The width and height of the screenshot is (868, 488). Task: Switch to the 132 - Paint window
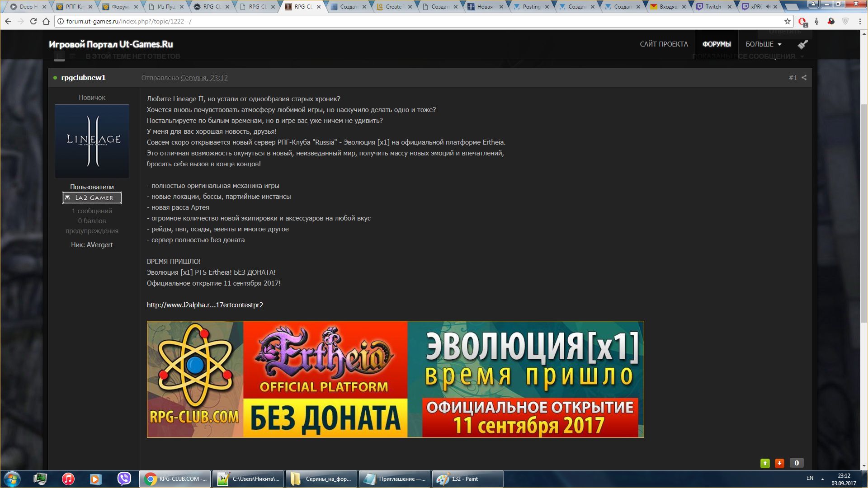pos(468,479)
